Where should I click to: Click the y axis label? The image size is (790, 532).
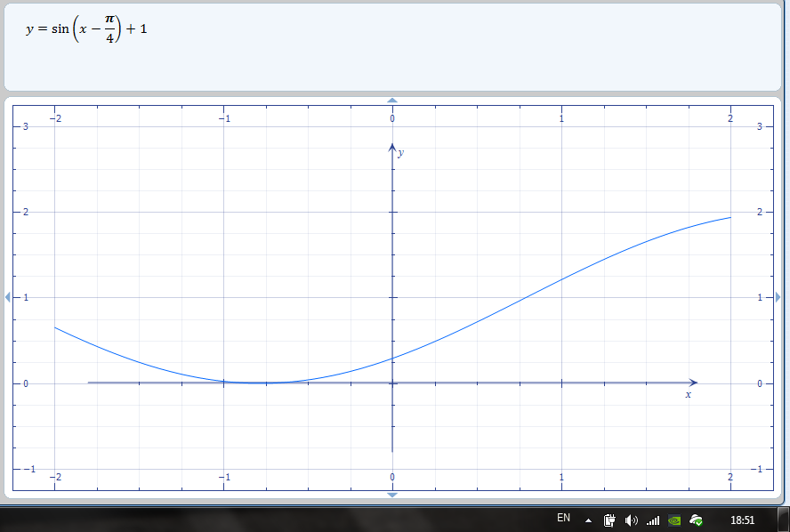[400, 153]
